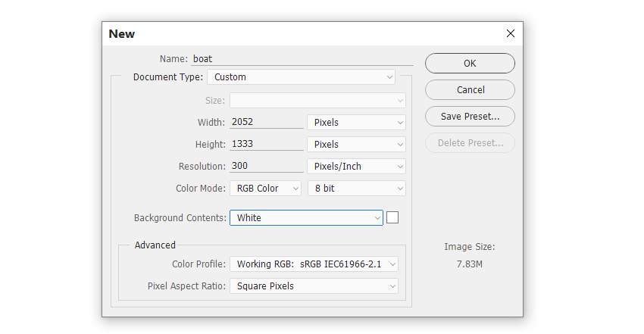Open the 8 bit depth dropdown
This screenshot has width=644, height=334.
click(x=357, y=189)
